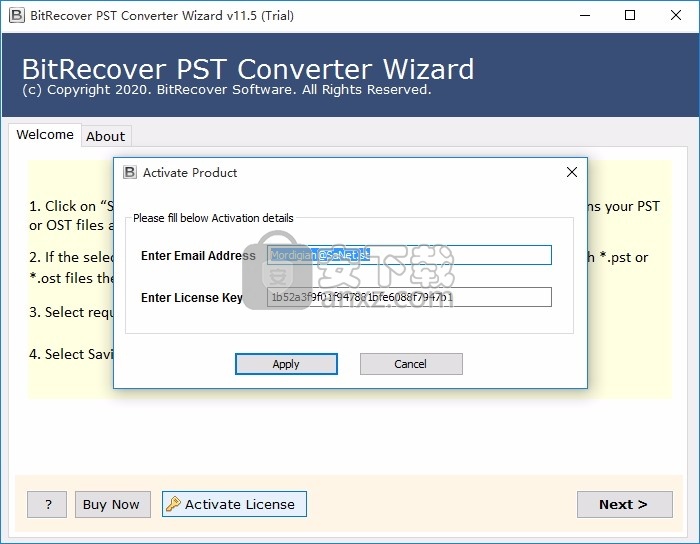The image size is (700, 544).
Task: Cancel the Activate Product dialog
Action: 411,364
